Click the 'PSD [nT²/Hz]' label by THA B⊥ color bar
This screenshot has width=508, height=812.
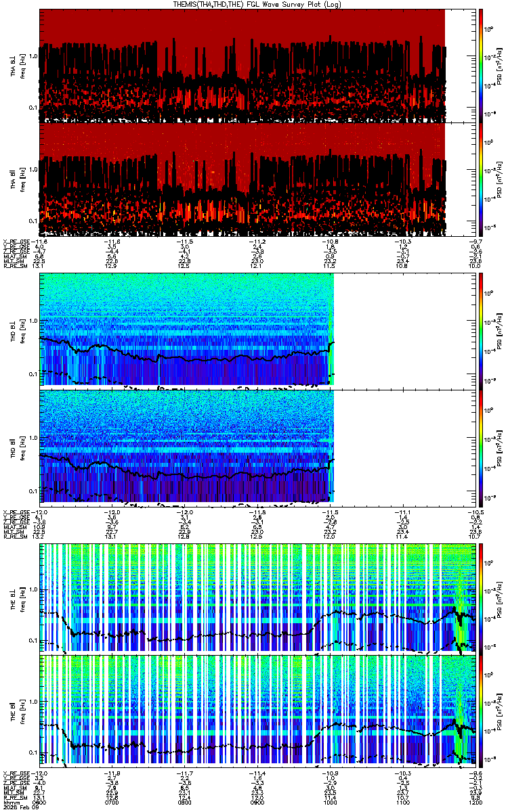tap(500, 65)
